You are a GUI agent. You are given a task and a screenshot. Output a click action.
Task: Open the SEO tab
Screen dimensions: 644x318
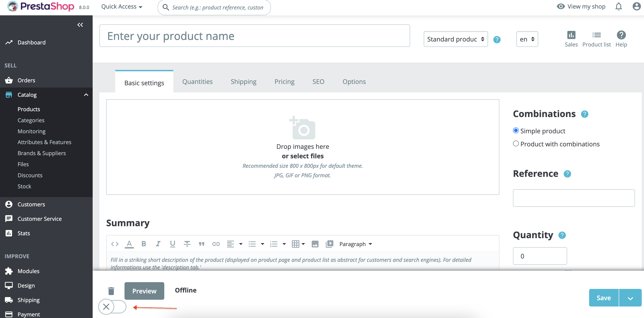point(318,82)
